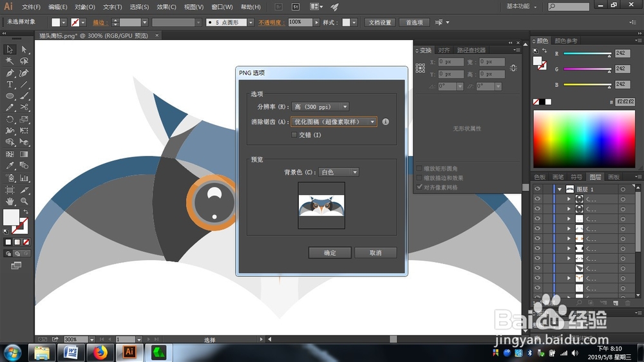Click the info icon beside anti-aliasing
The height and width of the screenshot is (362, 644).
[x=385, y=122]
